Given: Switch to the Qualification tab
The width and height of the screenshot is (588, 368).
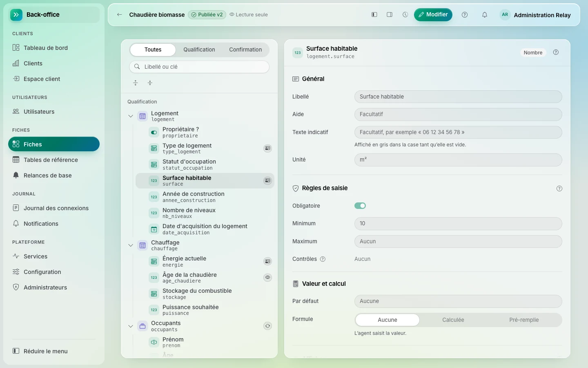Looking at the screenshot, I should click(199, 49).
